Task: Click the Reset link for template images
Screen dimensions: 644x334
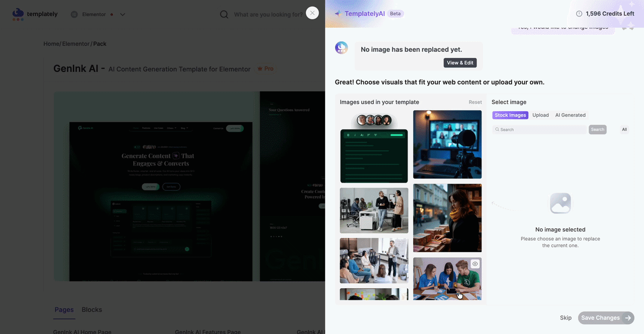Action: (x=475, y=102)
